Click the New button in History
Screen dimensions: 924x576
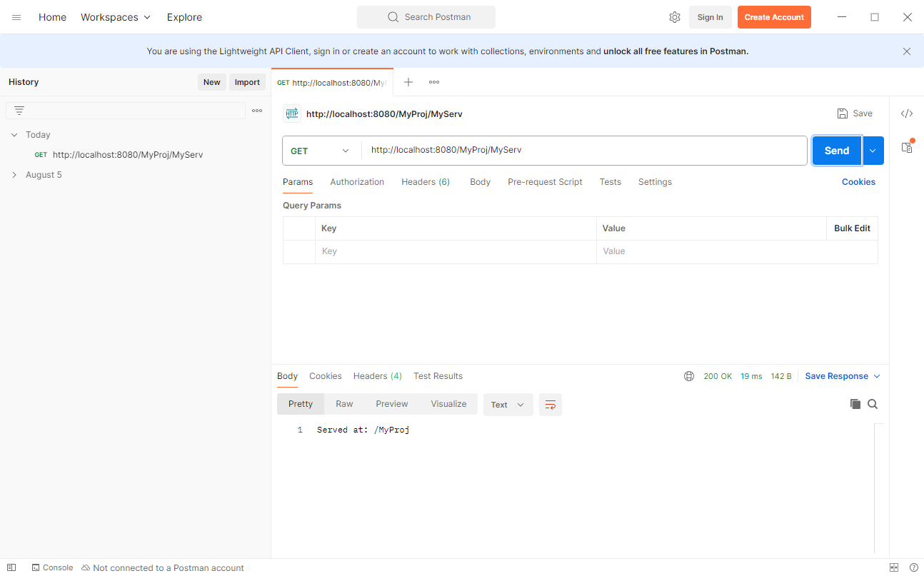point(212,82)
